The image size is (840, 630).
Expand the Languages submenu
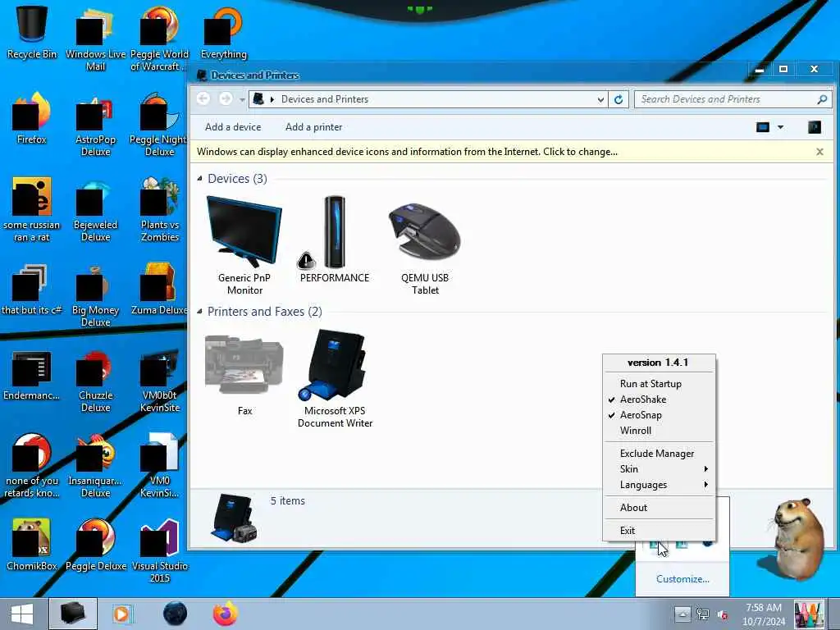(660, 484)
